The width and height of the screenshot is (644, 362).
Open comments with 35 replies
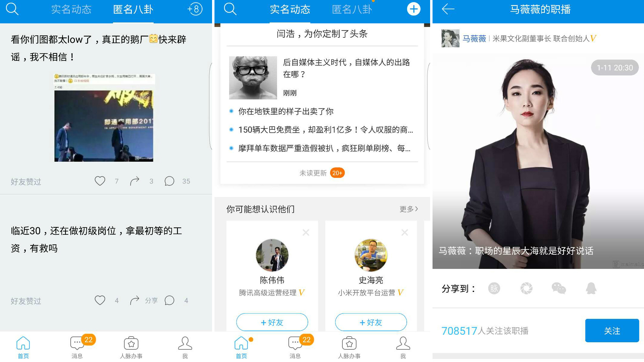170,181
